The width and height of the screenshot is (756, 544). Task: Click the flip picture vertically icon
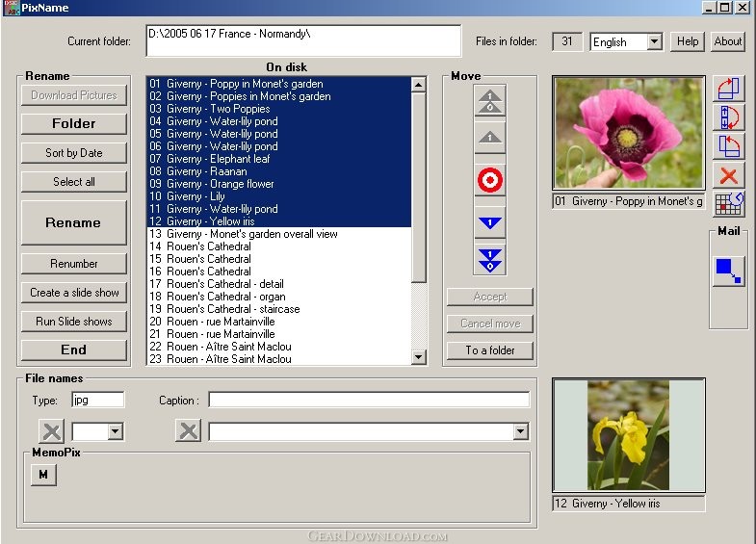[x=728, y=117]
